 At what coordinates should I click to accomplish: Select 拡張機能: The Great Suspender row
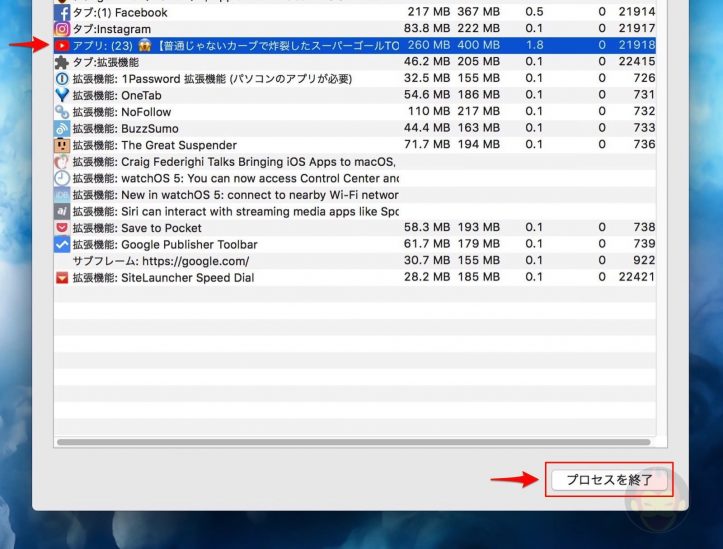pos(355,145)
